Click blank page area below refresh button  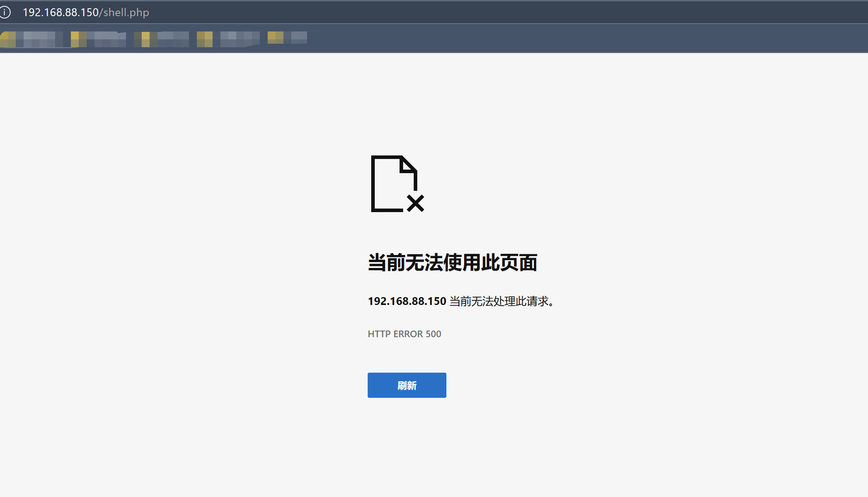407,445
